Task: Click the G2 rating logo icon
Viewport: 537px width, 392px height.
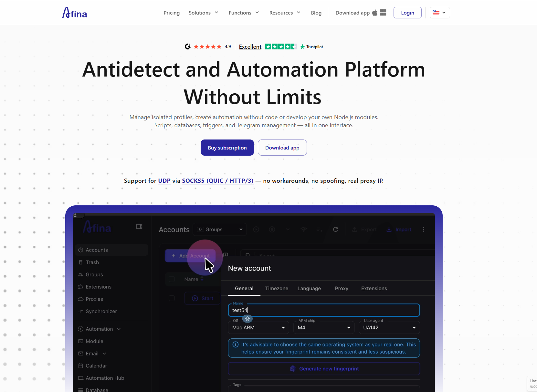Action: pos(188,46)
